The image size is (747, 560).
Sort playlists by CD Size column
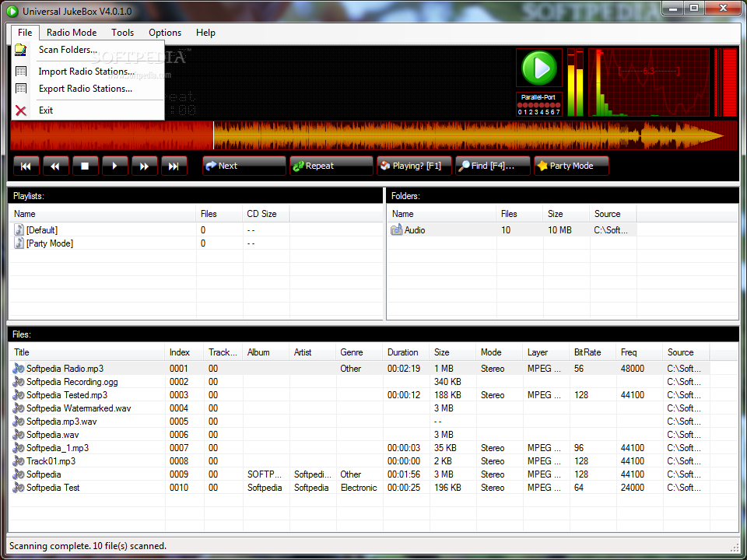coord(266,214)
